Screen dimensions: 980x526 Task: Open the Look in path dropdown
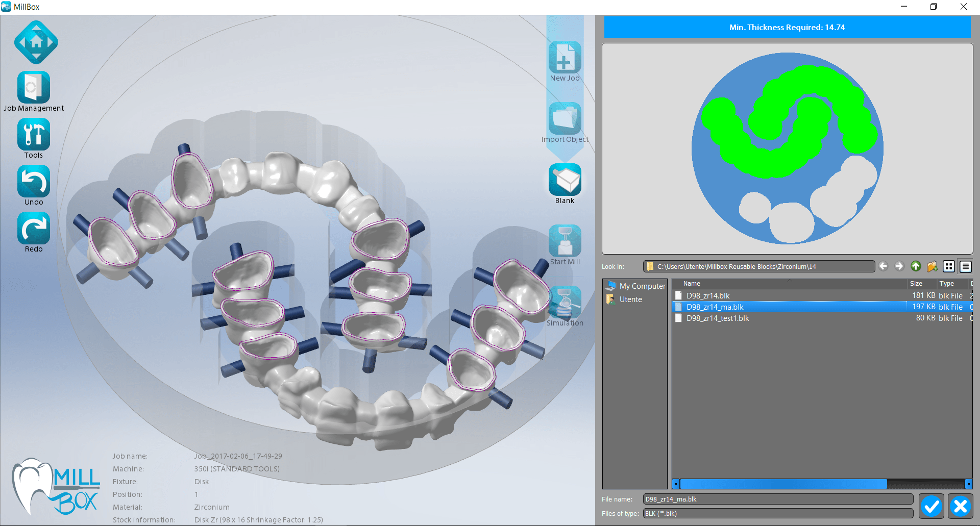759,266
